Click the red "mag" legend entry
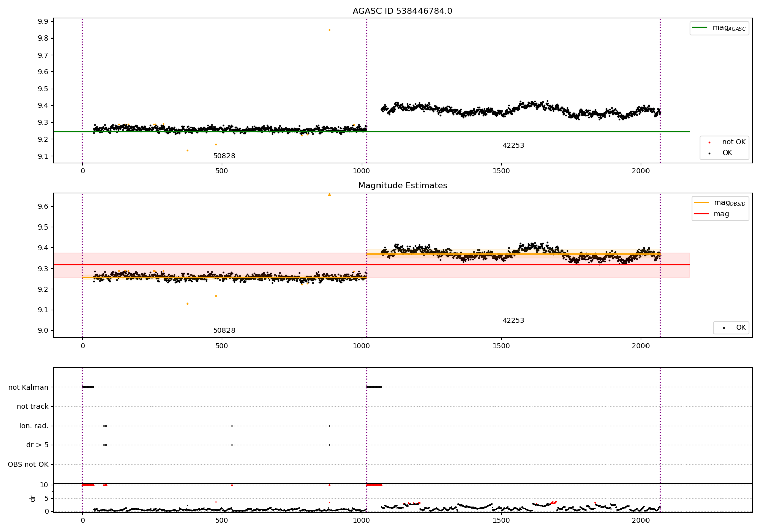Image resolution: width=760 pixels, height=532 pixels. point(712,214)
